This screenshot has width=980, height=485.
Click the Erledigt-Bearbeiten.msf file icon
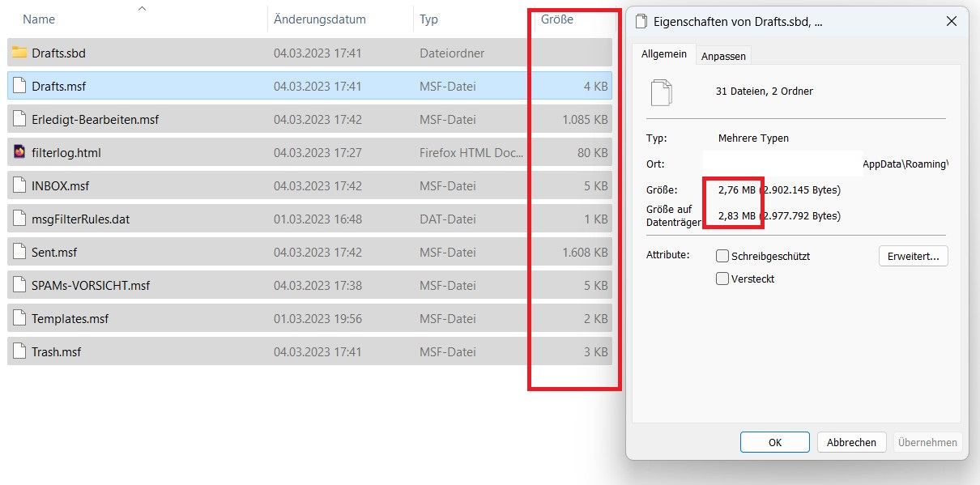19,119
